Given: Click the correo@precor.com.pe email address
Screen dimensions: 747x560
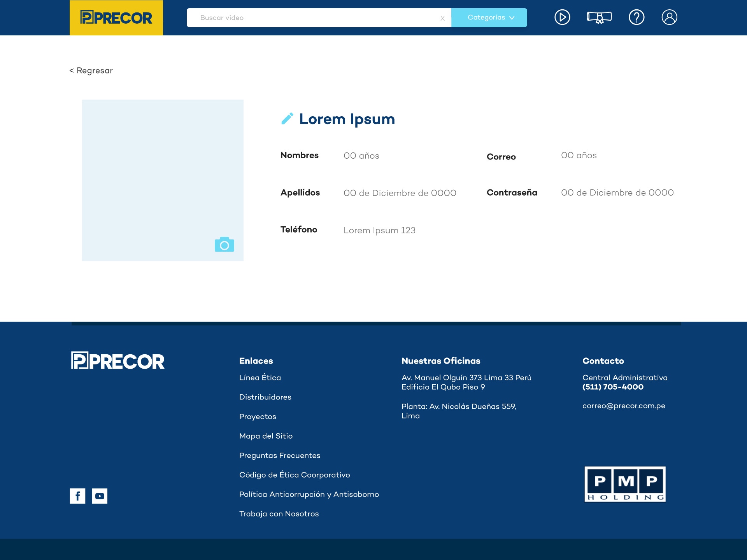Looking at the screenshot, I should [x=624, y=406].
